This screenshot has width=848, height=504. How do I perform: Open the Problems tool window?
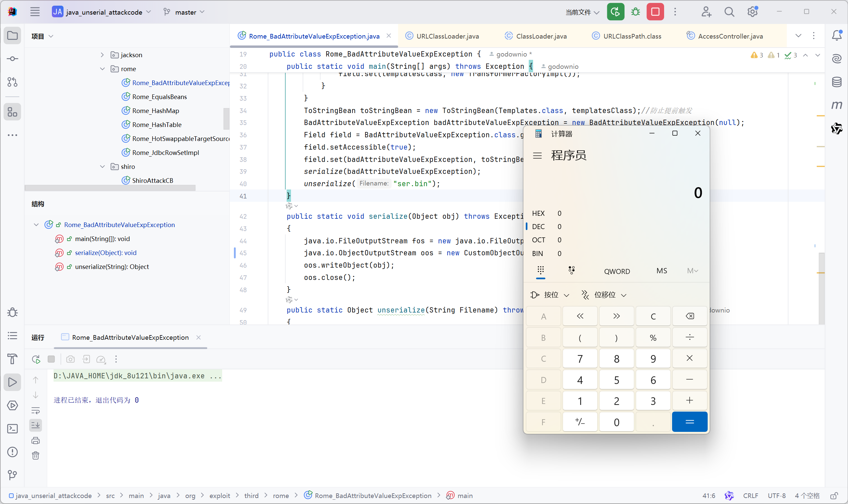(x=12, y=452)
